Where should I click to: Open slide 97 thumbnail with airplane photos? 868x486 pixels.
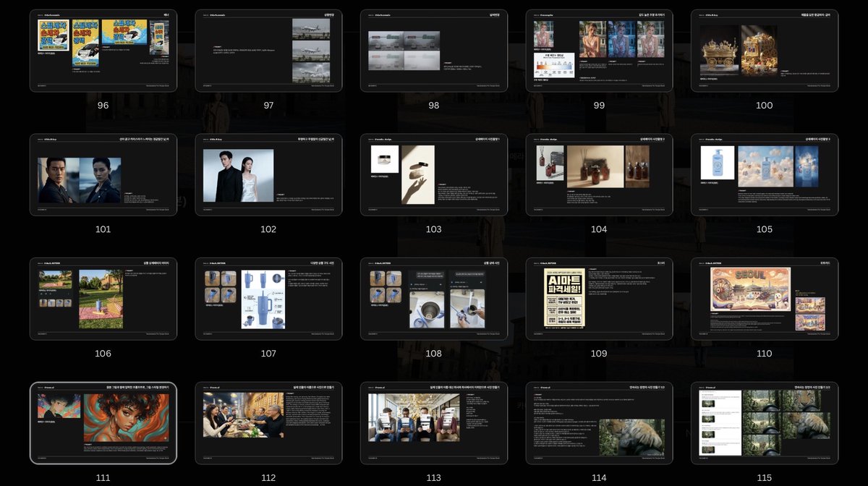(268, 51)
